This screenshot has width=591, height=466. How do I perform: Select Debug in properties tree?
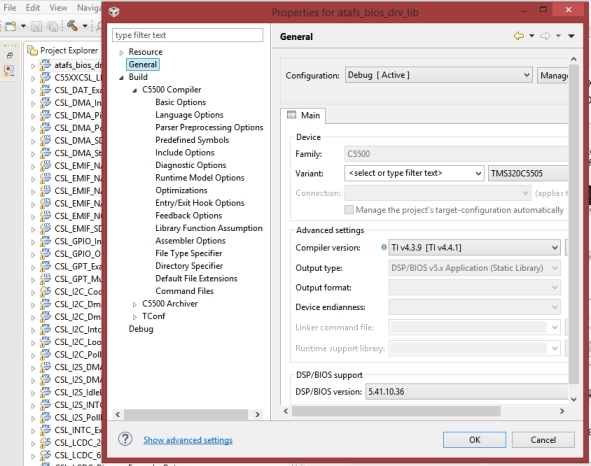coord(141,329)
